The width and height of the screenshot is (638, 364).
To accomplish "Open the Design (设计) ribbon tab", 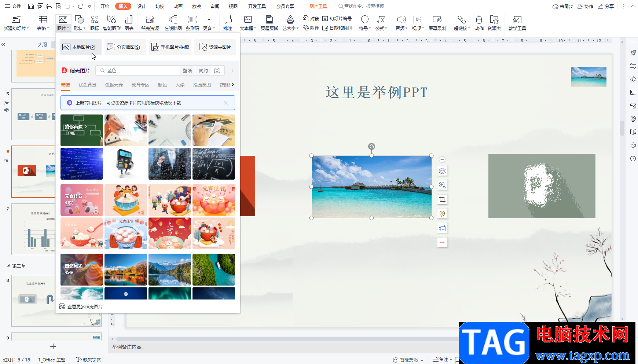I will (x=142, y=6).
